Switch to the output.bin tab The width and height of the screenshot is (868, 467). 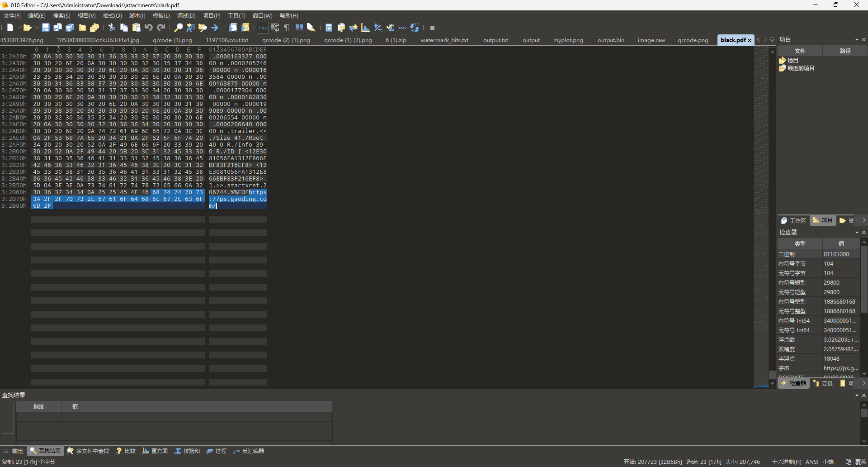coord(610,40)
